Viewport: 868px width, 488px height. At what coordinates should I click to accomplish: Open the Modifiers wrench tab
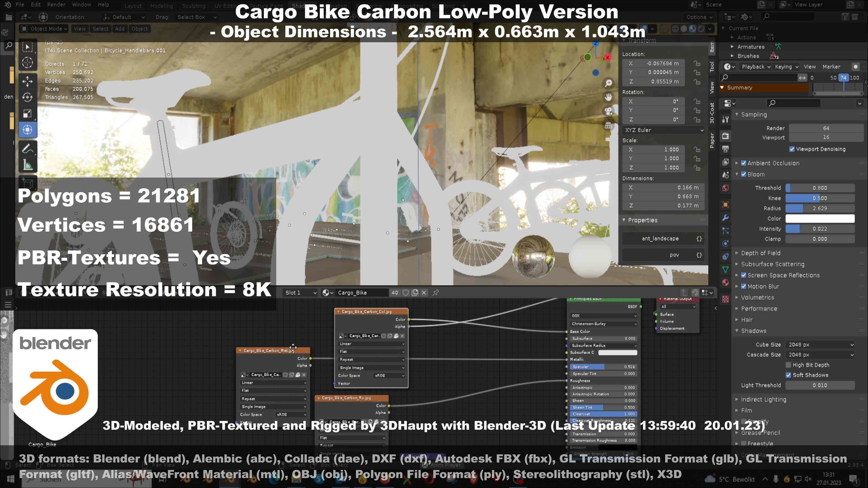[x=725, y=218]
